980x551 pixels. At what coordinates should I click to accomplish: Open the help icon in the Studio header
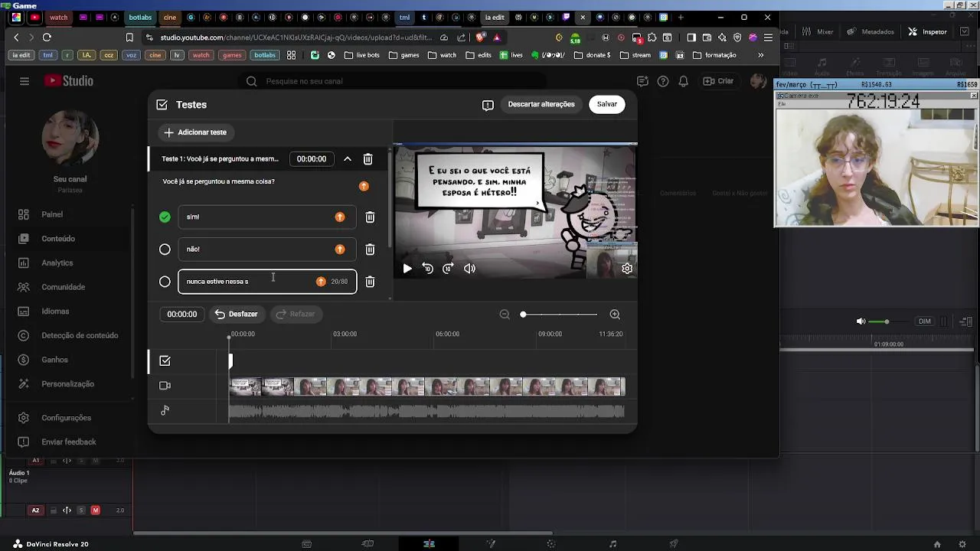click(x=663, y=81)
